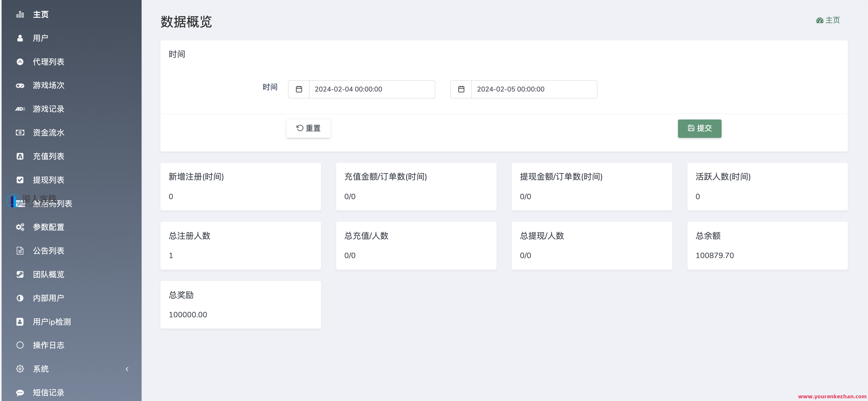Open 游戏场次 via the gamepad icon
Viewport: 868px width, 401px height.
tap(20, 85)
